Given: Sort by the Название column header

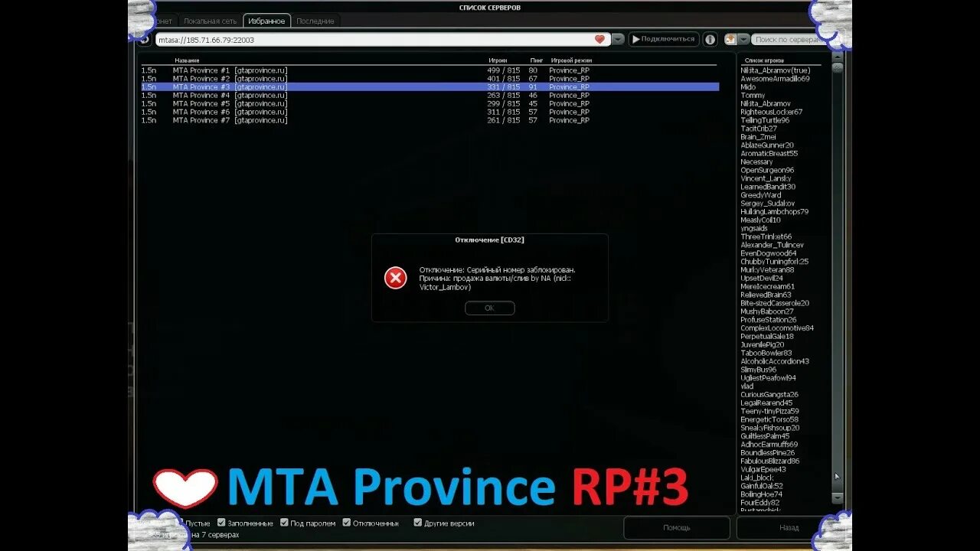Looking at the screenshot, I should pyautogui.click(x=187, y=60).
